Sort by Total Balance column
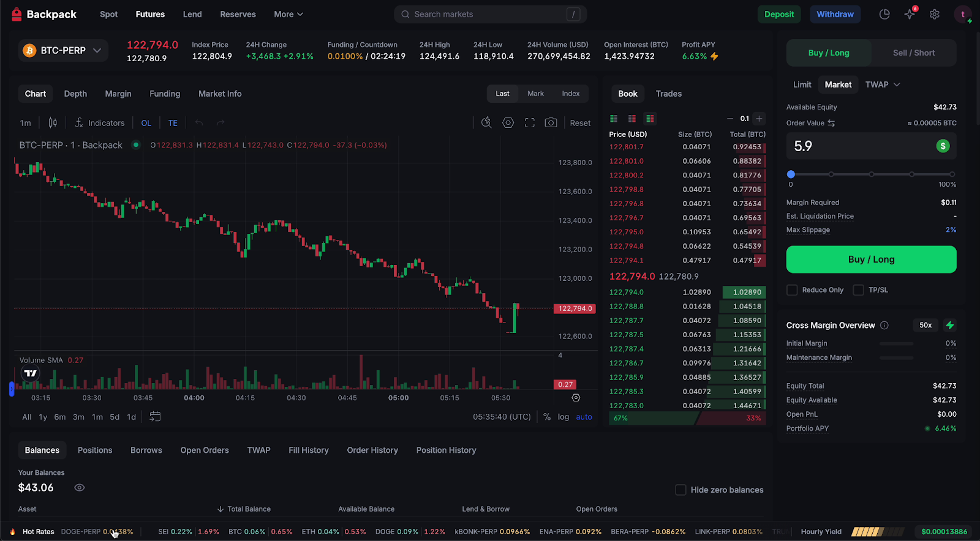The width and height of the screenshot is (980, 541). (244, 509)
